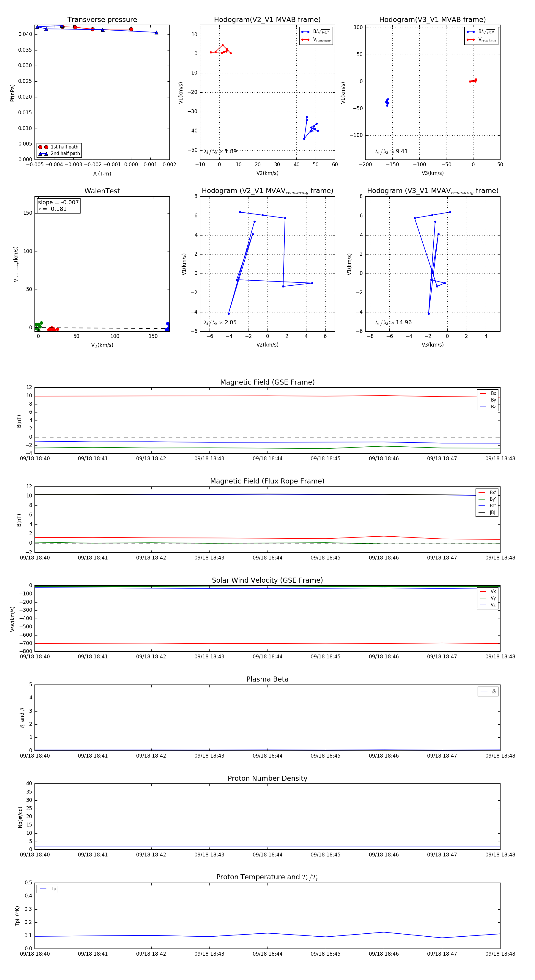Click the B/√μ0ρ legend entry in the V2_V1 MVAB hodogram

tap(316, 32)
